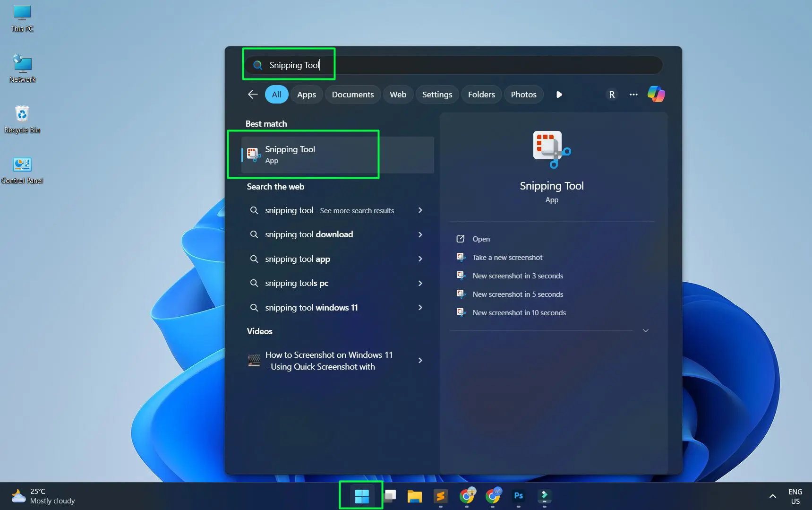The height and width of the screenshot is (510, 812).
Task: Open the Start menu
Action: [360, 495]
